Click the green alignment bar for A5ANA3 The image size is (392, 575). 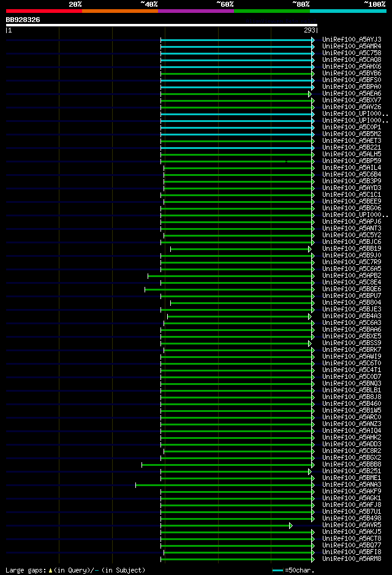pyautogui.click(x=224, y=485)
